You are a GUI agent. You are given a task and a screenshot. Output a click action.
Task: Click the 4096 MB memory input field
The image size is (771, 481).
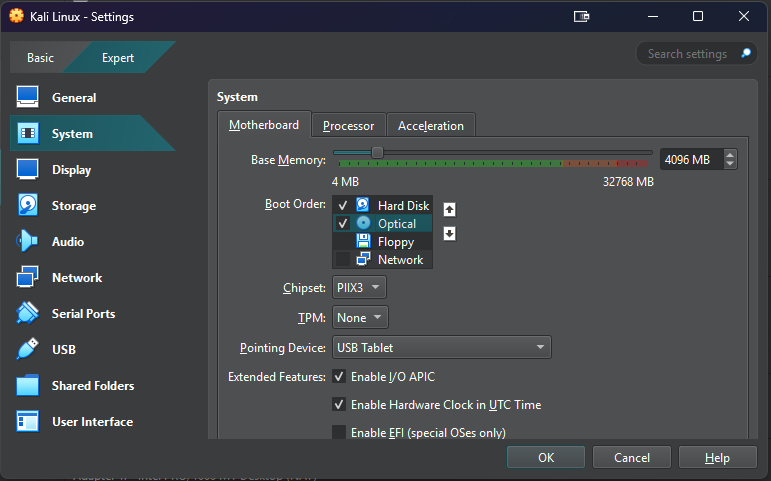pos(691,159)
